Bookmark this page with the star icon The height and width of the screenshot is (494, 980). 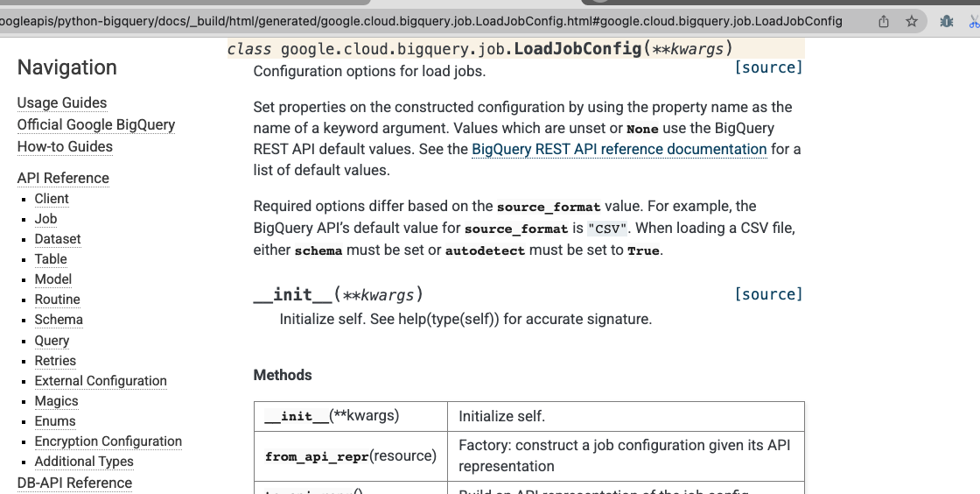coord(912,21)
